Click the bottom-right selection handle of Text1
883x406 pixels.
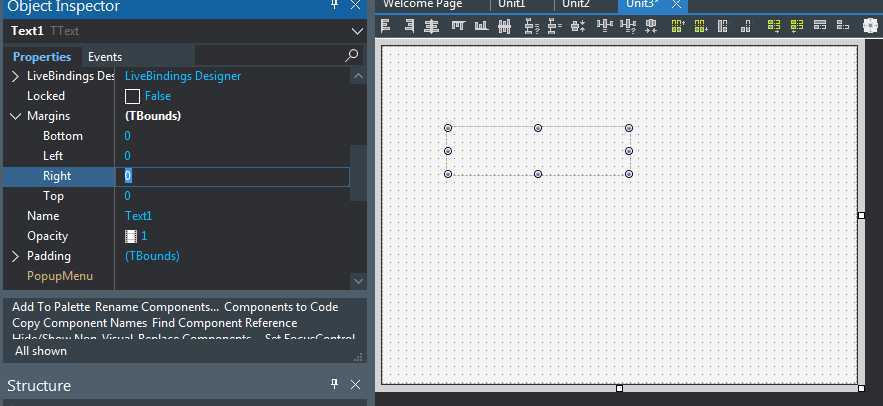tap(628, 174)
